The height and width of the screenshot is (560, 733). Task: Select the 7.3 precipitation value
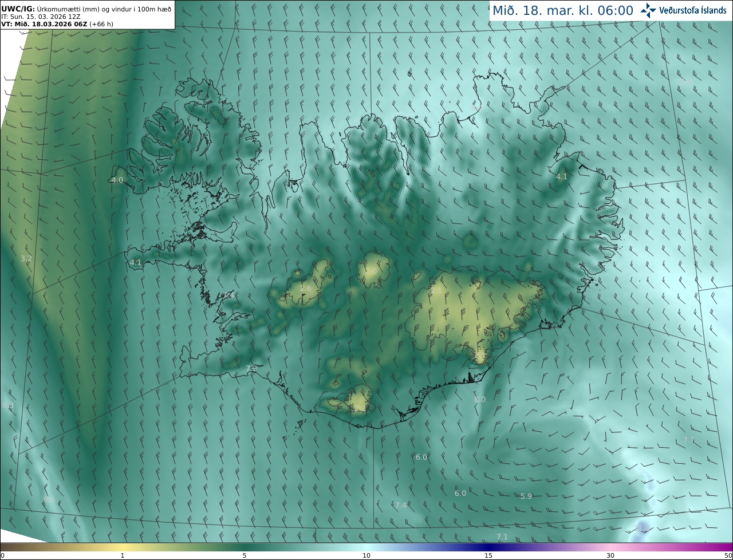click(x=251, y=369)
